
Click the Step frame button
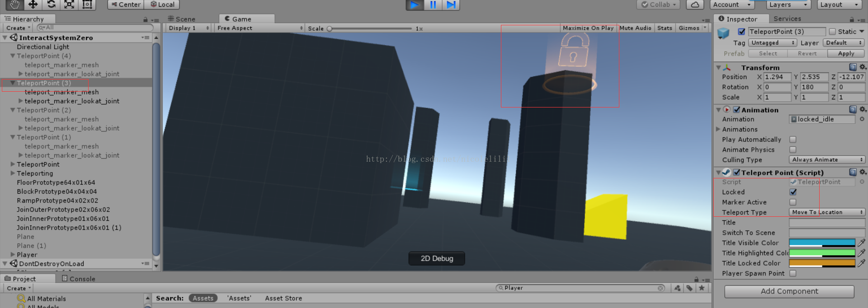[x=451, y=5]
